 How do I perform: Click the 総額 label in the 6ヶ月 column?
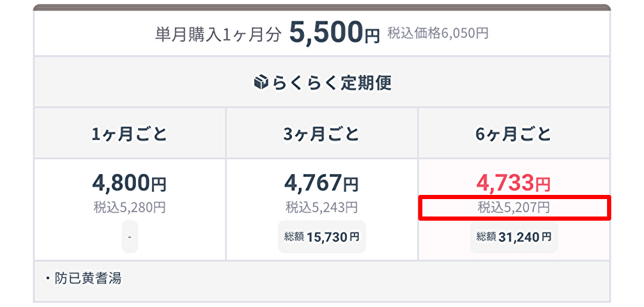point(486,237)
